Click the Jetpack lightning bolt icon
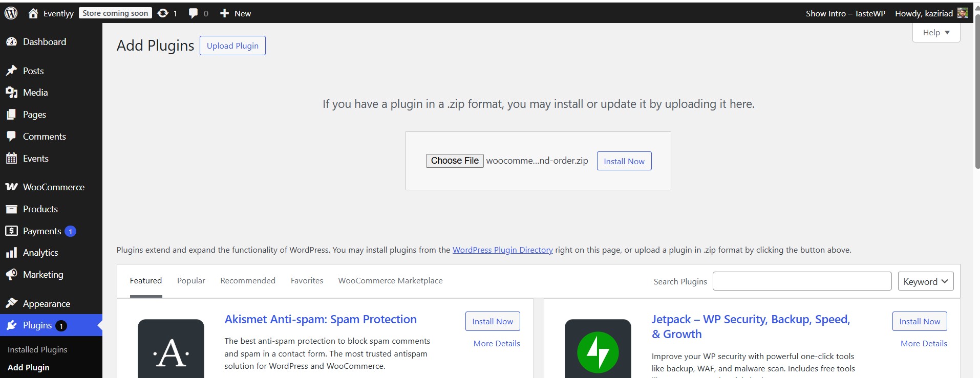The height and width of the screenshot is (378, 980). [x=598, y=352]
